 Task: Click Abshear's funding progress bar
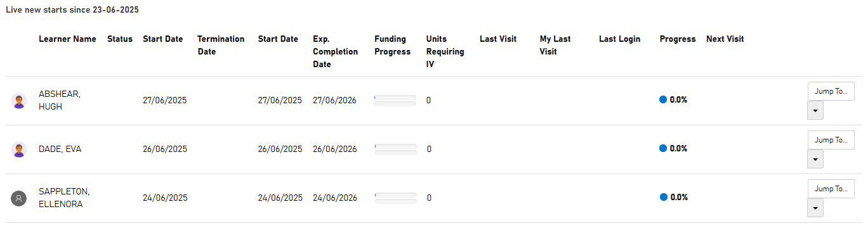(x=395, y=100)
